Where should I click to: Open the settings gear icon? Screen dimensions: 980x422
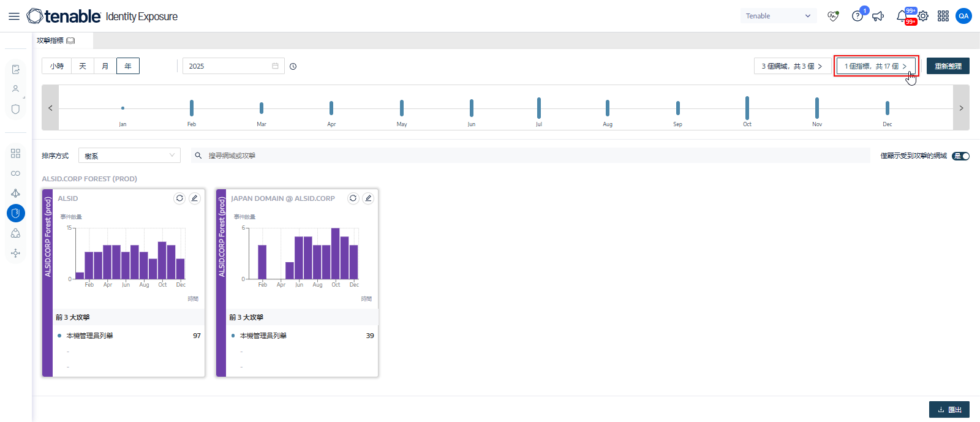923,17
